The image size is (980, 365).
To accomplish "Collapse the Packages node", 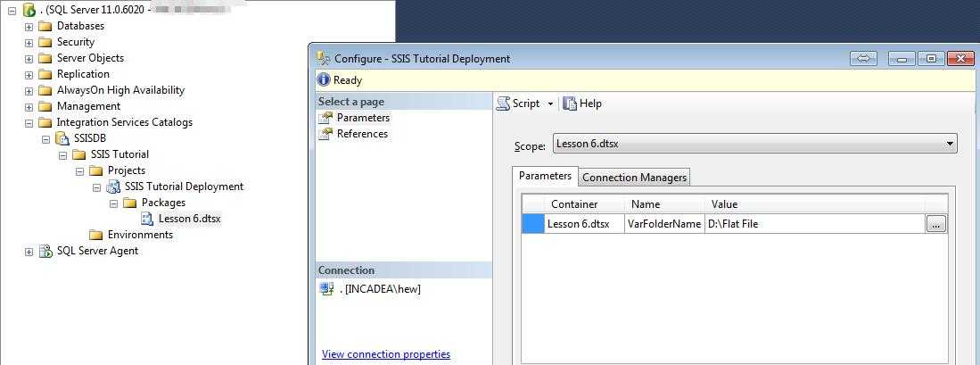I will [x=113, y=203].
